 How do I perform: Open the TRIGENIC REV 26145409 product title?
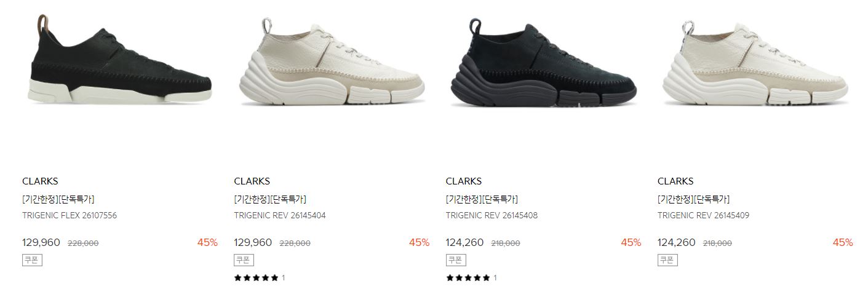point(704,216)
